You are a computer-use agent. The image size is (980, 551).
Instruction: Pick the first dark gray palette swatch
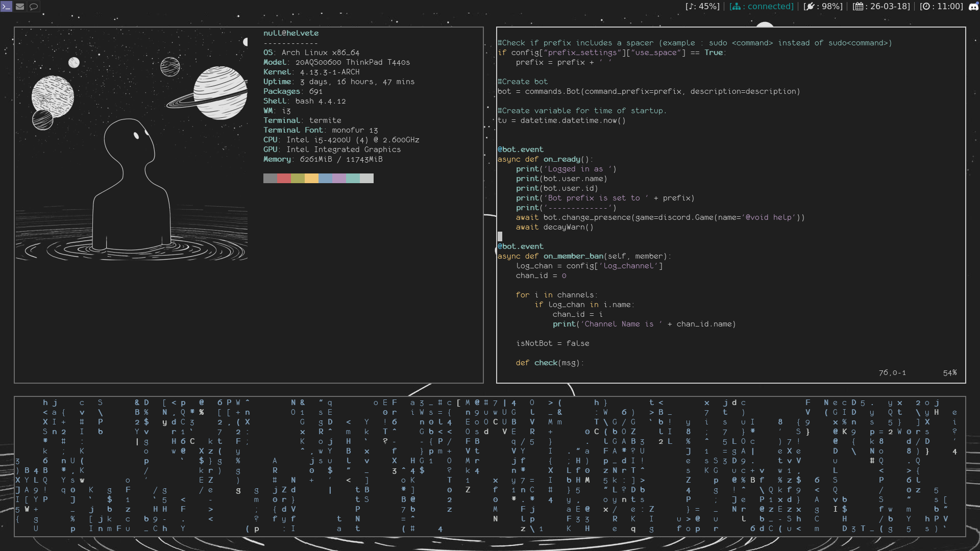click(270, 178)
